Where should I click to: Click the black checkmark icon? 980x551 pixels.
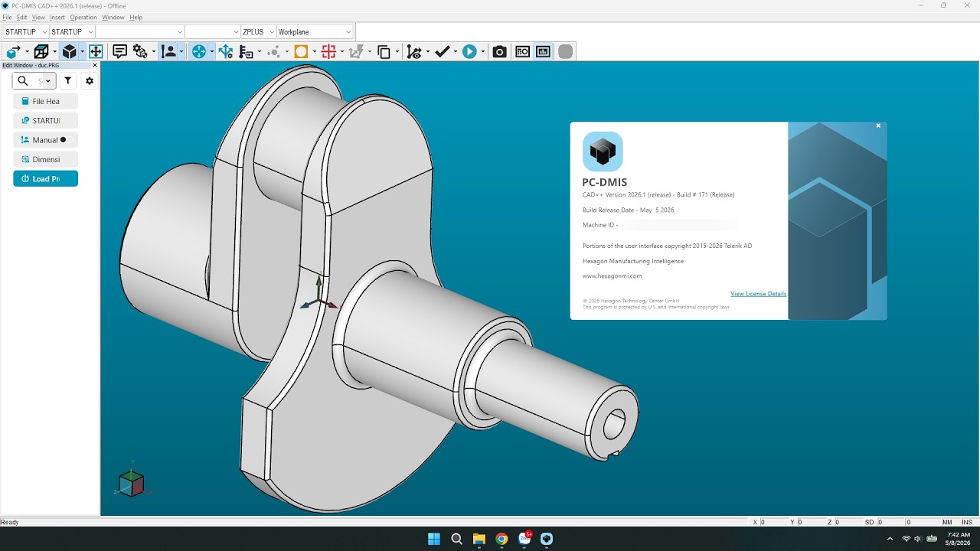442,52
